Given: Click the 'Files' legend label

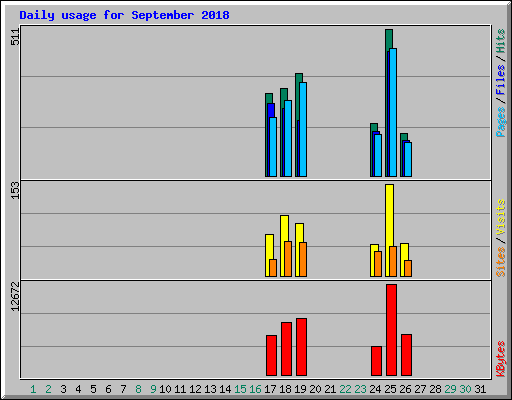Looking at the screenshot, I should 501,80.
